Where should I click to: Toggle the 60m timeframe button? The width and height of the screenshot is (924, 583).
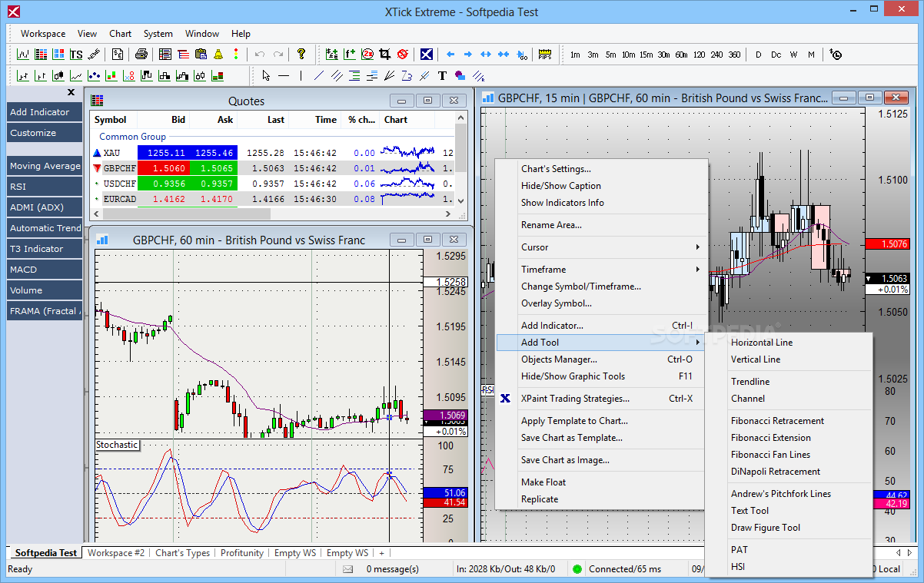(x=681, y=55)
